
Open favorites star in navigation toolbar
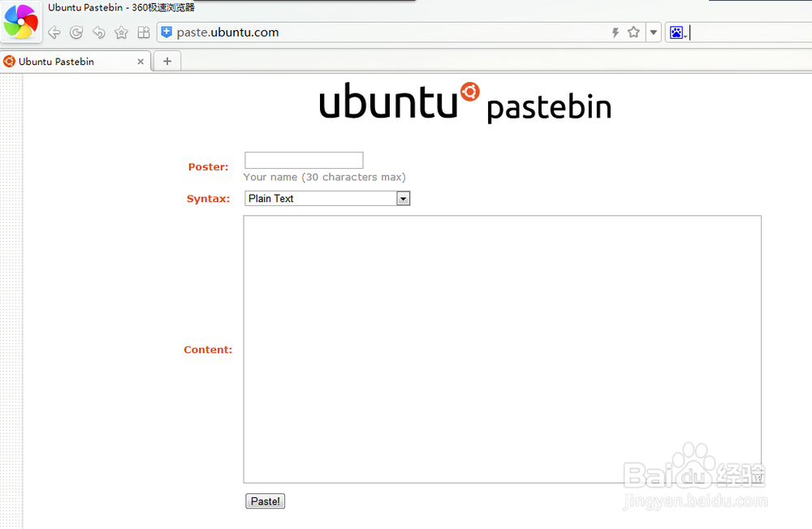pos(121,32)
